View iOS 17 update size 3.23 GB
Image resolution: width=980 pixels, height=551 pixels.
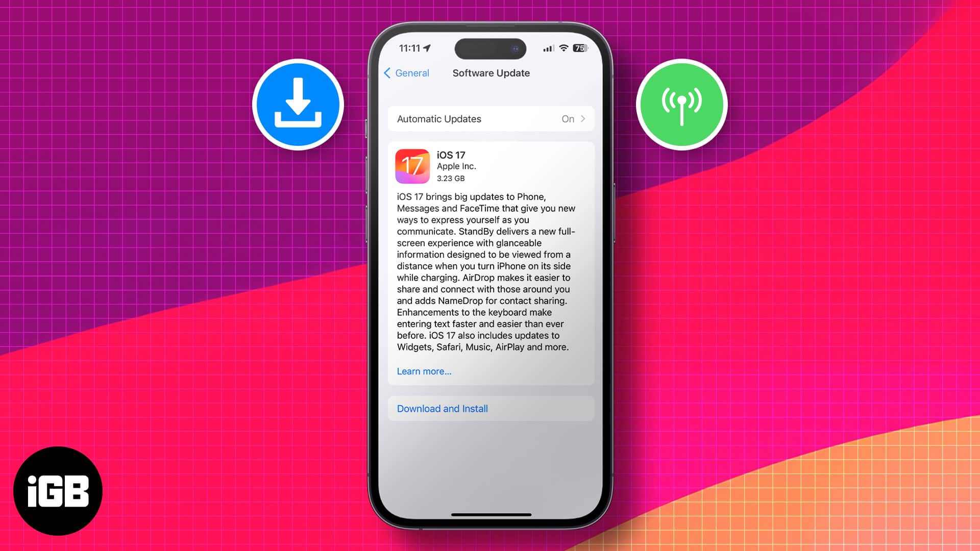point(450,178)
